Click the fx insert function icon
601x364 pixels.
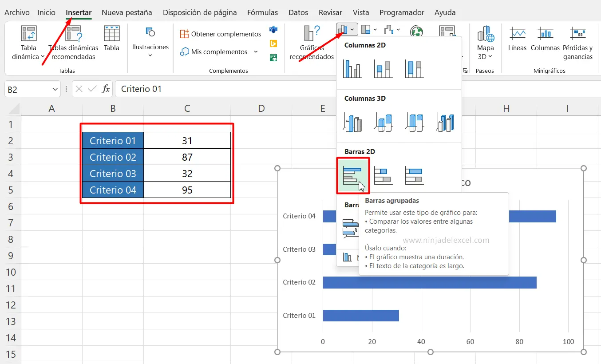(106, 89)
